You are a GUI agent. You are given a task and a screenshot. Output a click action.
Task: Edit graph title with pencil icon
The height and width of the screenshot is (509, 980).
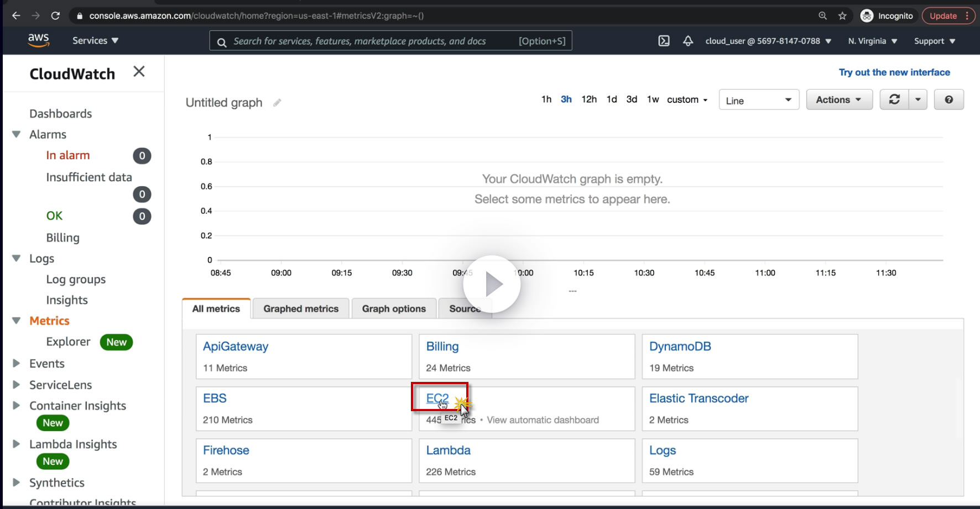(x=277, y=103)
